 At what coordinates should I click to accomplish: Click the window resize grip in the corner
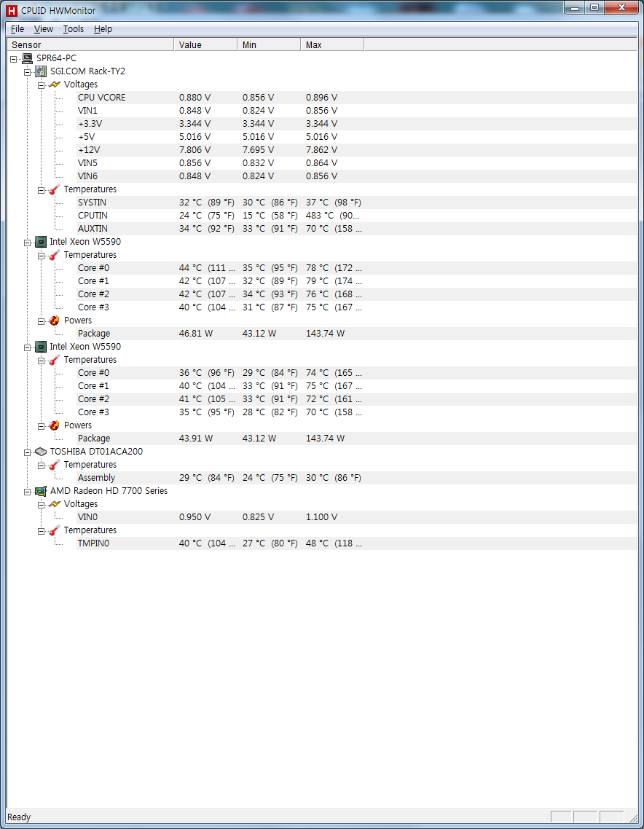(633, 818)
